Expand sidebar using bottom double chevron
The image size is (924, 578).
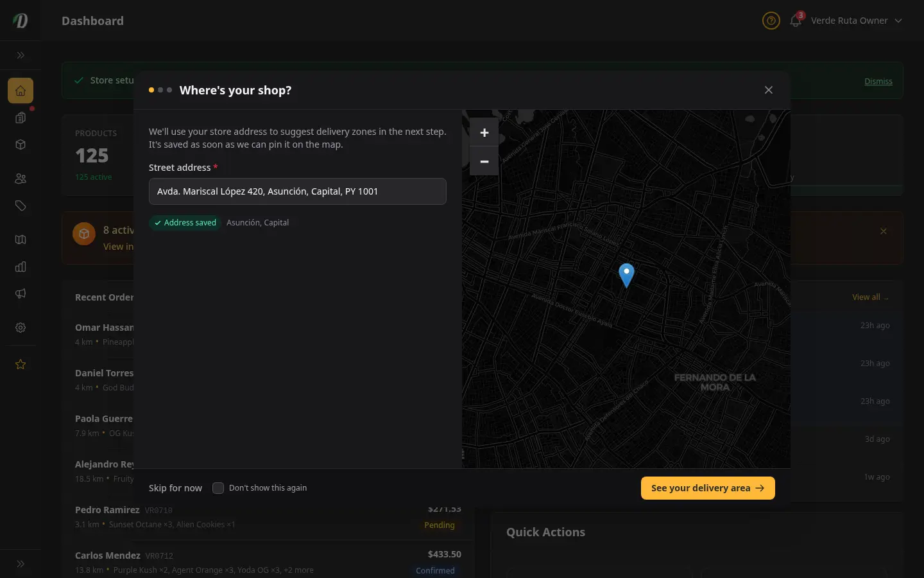coord(21,564)
